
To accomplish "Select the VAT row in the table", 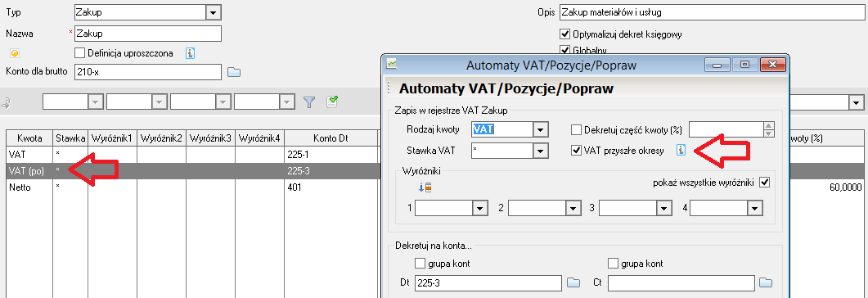I will [x=194, y=155].
